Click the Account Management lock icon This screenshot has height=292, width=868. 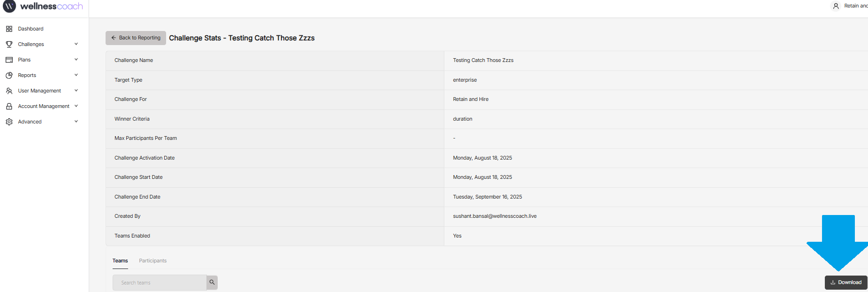pyautogui.click(x=9, y=107)
